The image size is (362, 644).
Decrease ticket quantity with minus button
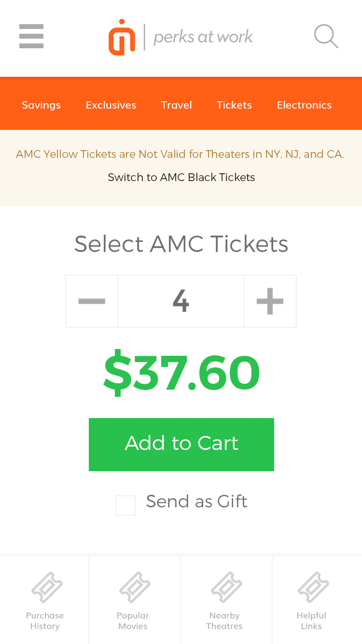92,301
